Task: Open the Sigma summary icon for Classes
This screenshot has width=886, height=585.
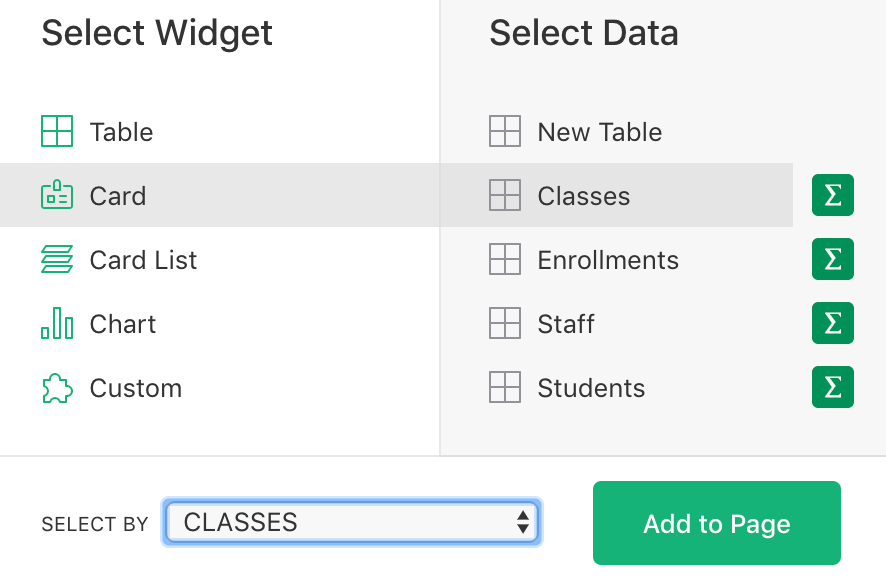Action: (x=833, y=195)
